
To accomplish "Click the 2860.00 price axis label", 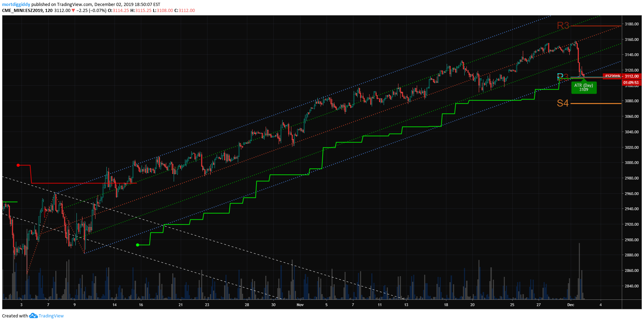I will click(x=632, y=271).
